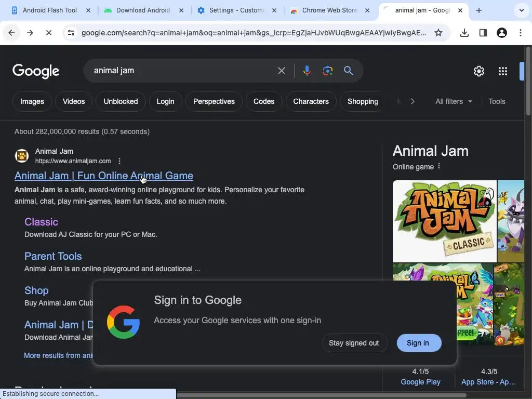Apply the Characters search chip

[x=311, y=101]
